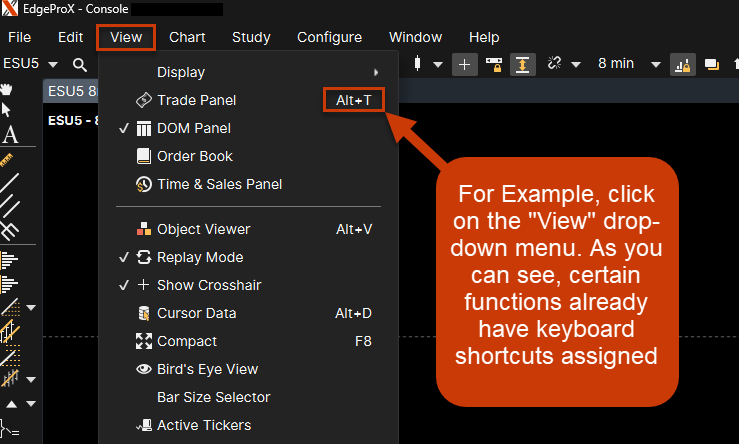Image resolution: width=739 pixels, height=444 pixels.
Task: Open the Configure menu
Action: pos(329,37)
